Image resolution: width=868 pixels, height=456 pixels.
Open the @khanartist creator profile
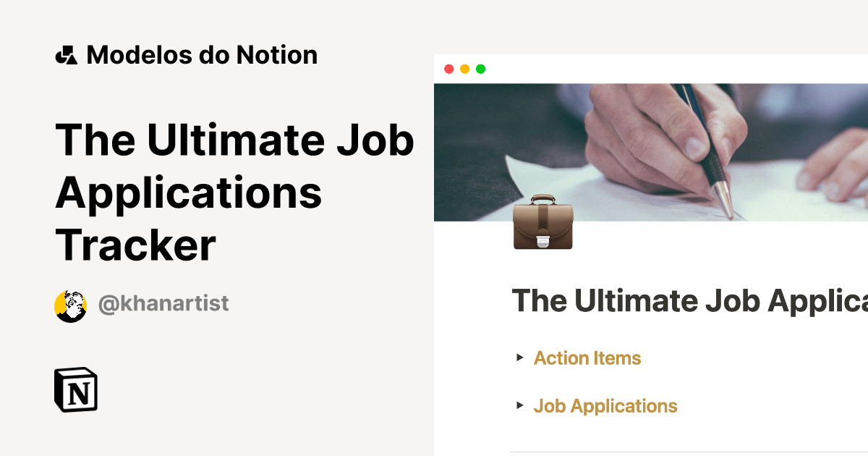[162, 303]
